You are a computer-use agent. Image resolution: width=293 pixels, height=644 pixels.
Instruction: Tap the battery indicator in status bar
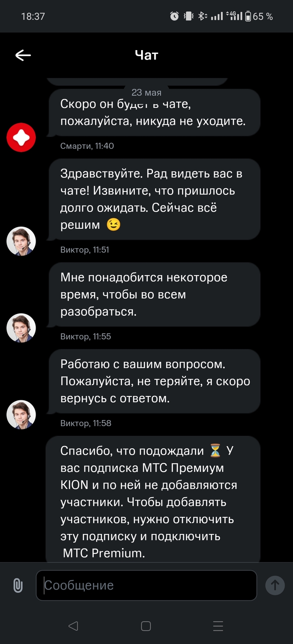pos(248,16)
